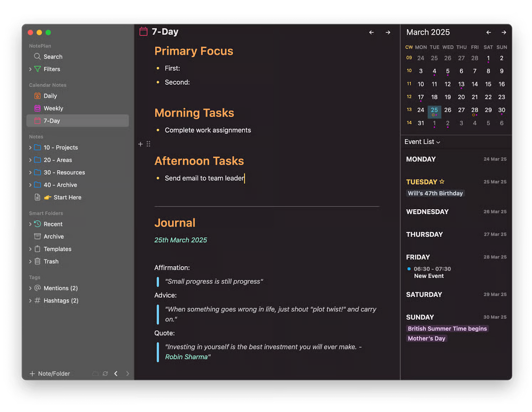Expand the Filters section
The width and height of the screenshot is (532, 412).
pos(30,69)
